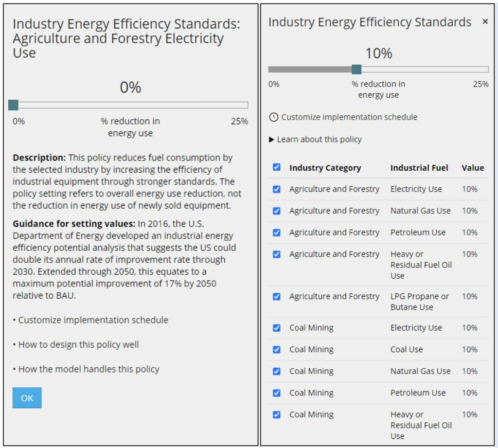
Task: Toggle the select-all checkbox in table header
Action: (x=277, y=167)
